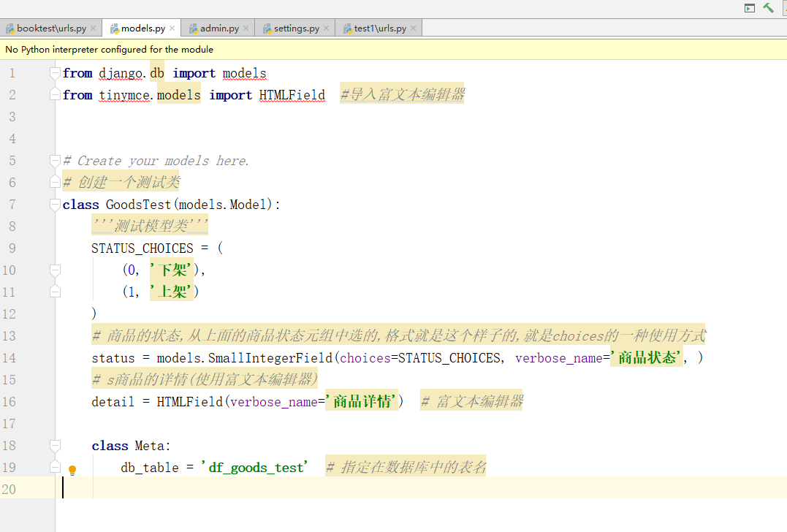Click the Python file icon on booktest\urls.py tab
This screenshot has height=532, width=787.
click(10, 29)
